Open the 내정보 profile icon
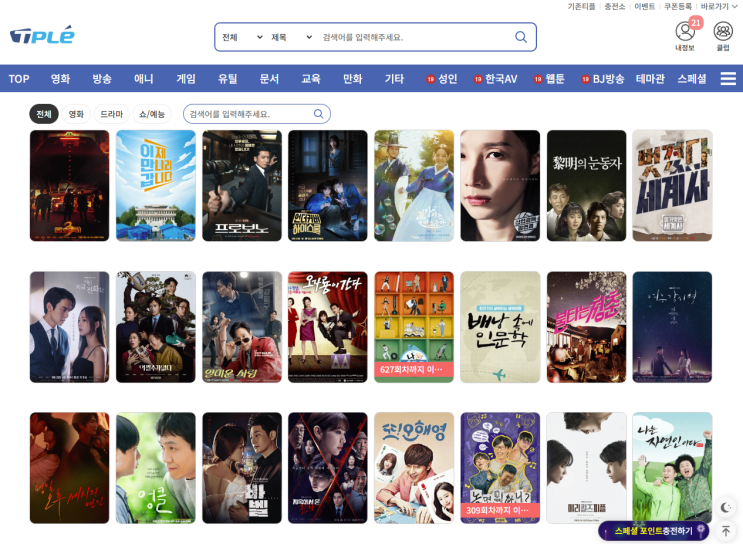Image resolution: width=743 pixels, height=544 pixels. coord(685,31)
